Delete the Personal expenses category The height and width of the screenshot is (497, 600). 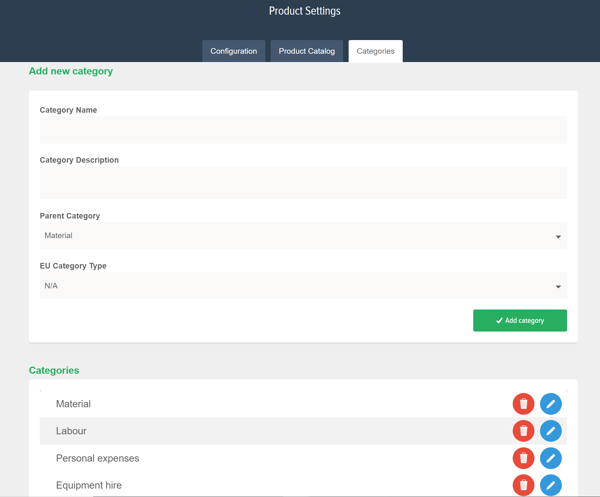(523, 458)
